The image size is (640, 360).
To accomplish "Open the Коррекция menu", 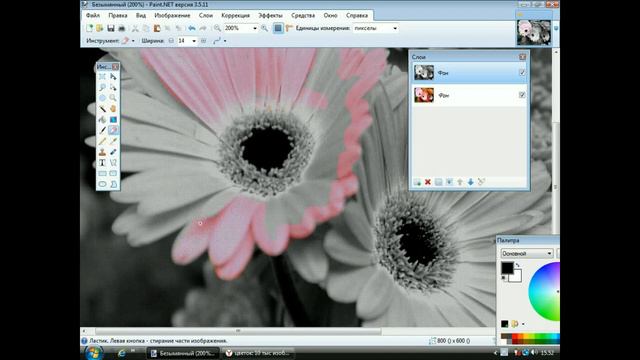I will 236,15.
